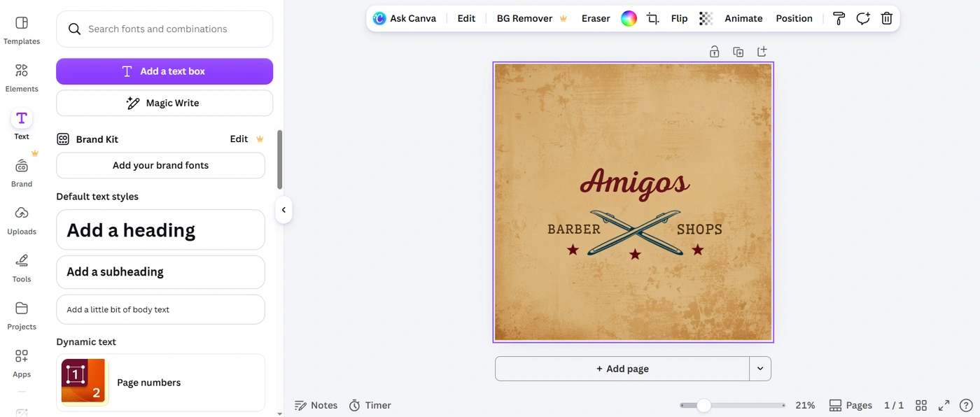980x417 pixels.
Task: Open the Elements sidebar tab
Action: [22, 78]
